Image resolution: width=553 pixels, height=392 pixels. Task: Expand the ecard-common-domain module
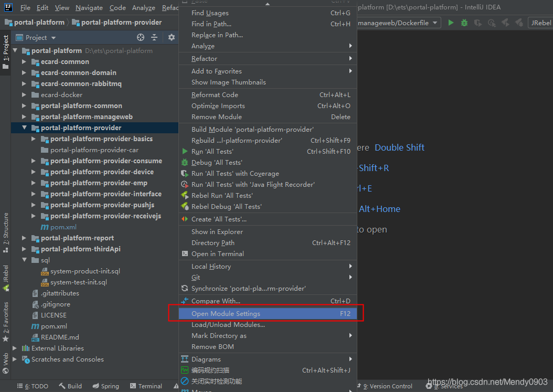click(24, 73)
